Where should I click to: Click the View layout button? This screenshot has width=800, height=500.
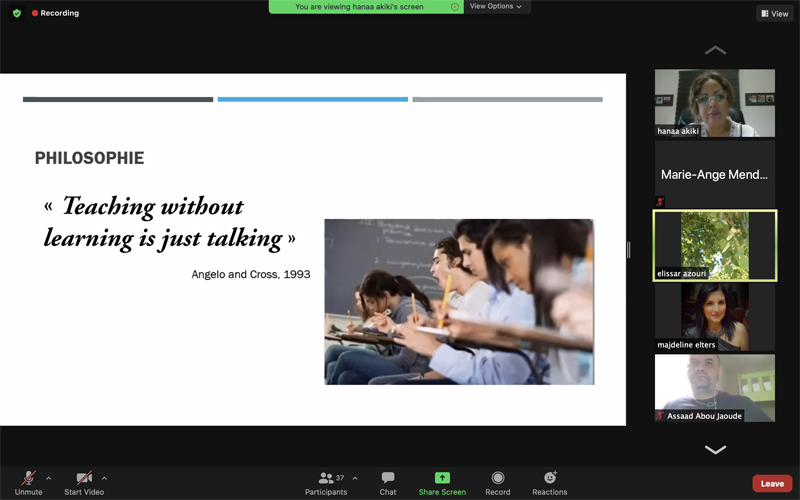pyautogui.click(x=775, y=13)
